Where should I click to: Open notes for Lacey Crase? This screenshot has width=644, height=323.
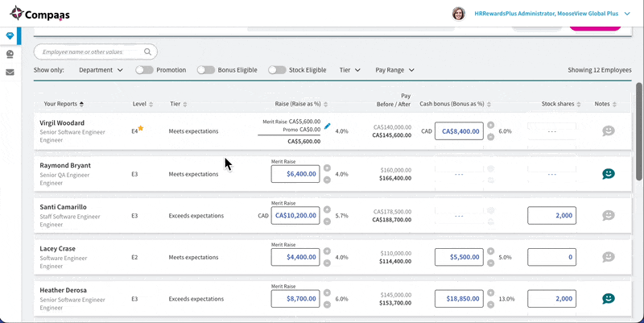click(609, 257)
